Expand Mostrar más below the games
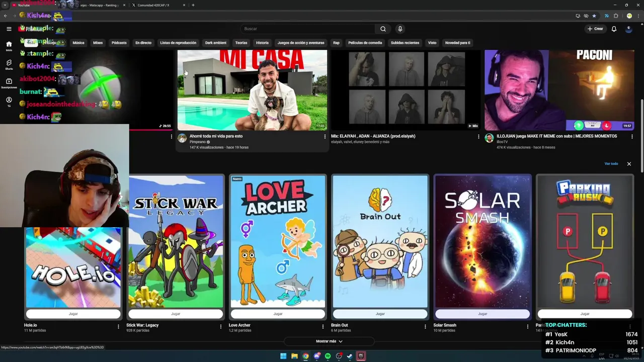644x362 pixels. pyautogui.click(x=329, y=341)
